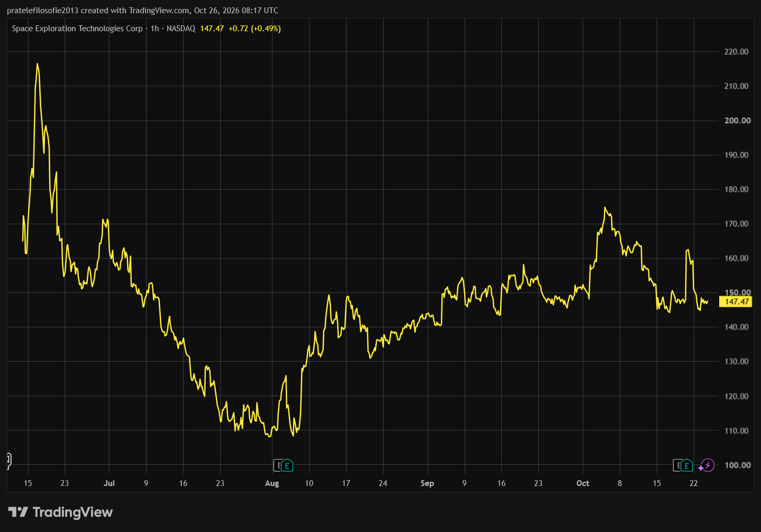
Task: Click the 110.00 price axis label
Action: click(x=736, y=431)
